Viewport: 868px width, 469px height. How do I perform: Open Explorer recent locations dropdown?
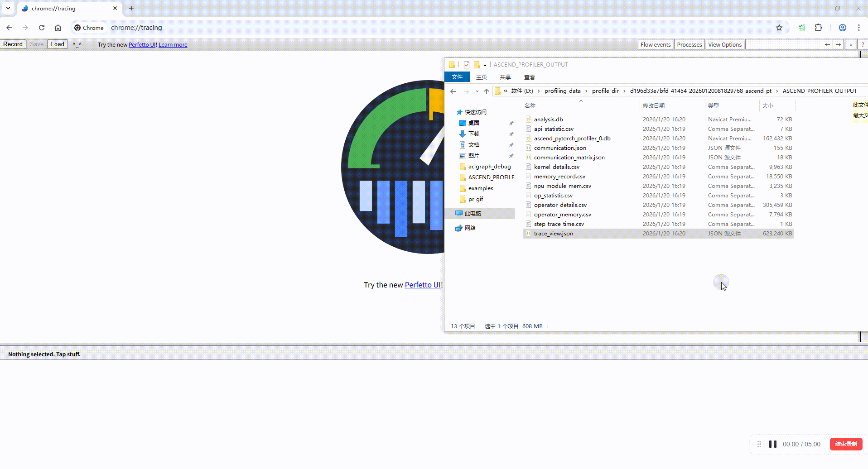[x=477, y=91]
